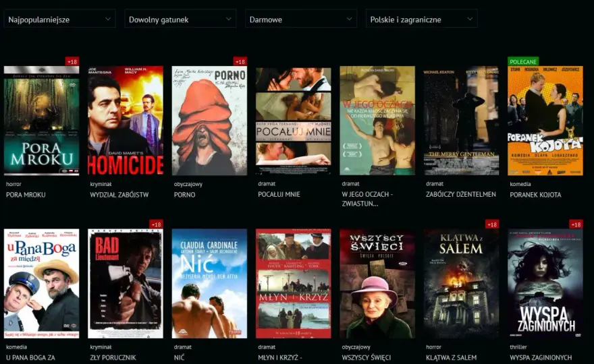Viewport: 594px width, 364px height.
Task: Open the Darmowe price filter dropdown
Action: [x=301, y=19]
